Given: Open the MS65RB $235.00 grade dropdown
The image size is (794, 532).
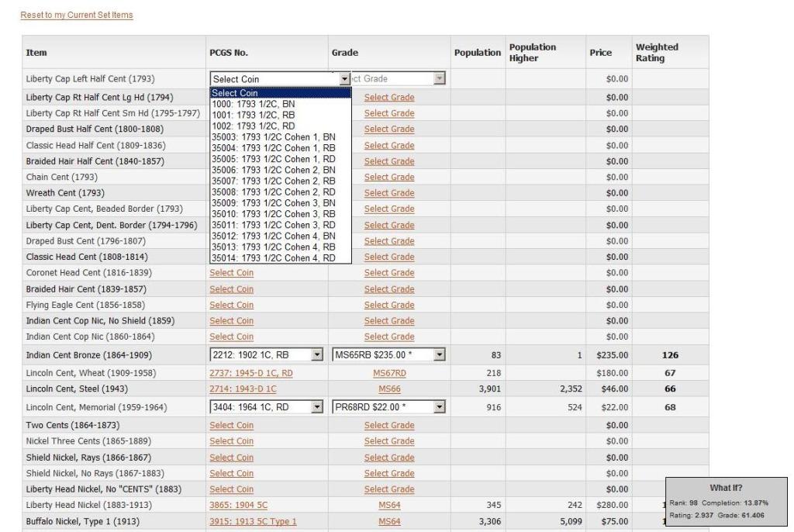Looking at the screenshot, I should 440,355.
